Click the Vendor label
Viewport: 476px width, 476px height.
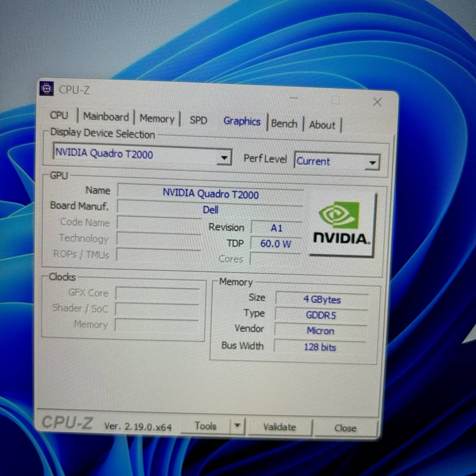click(x=249, y=328)
